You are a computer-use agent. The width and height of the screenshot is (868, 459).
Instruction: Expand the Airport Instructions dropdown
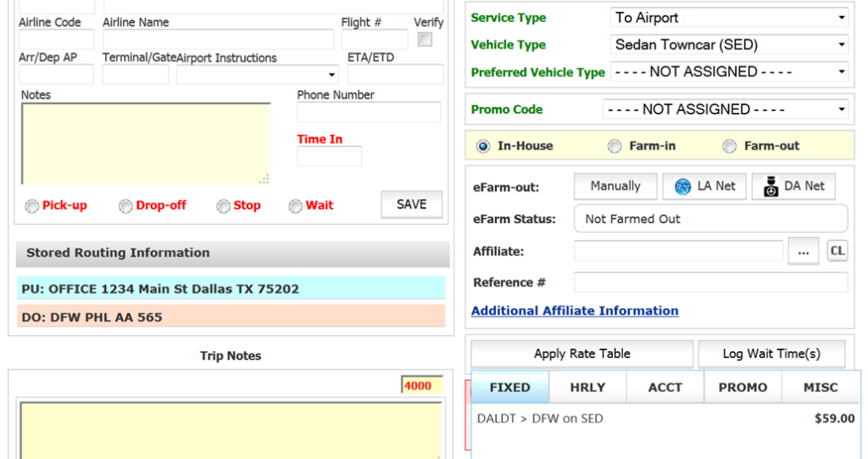(257, 76)
